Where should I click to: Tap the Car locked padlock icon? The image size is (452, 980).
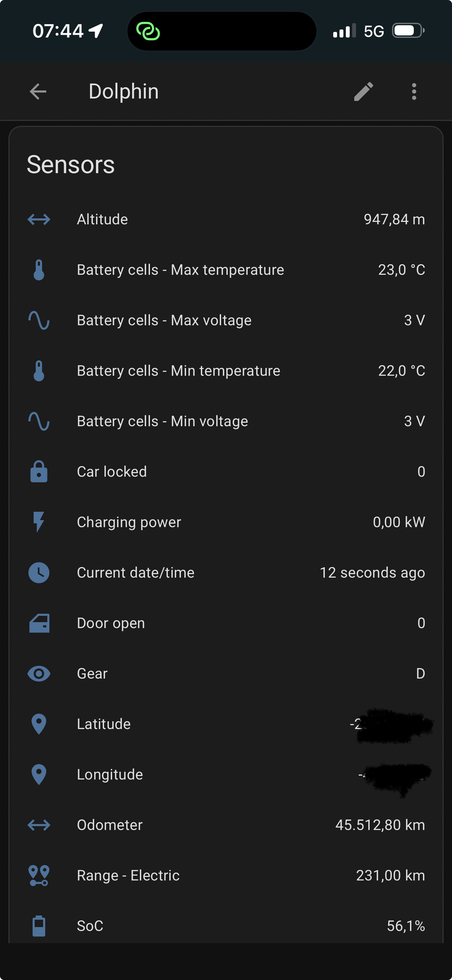(x=39, y=472)
